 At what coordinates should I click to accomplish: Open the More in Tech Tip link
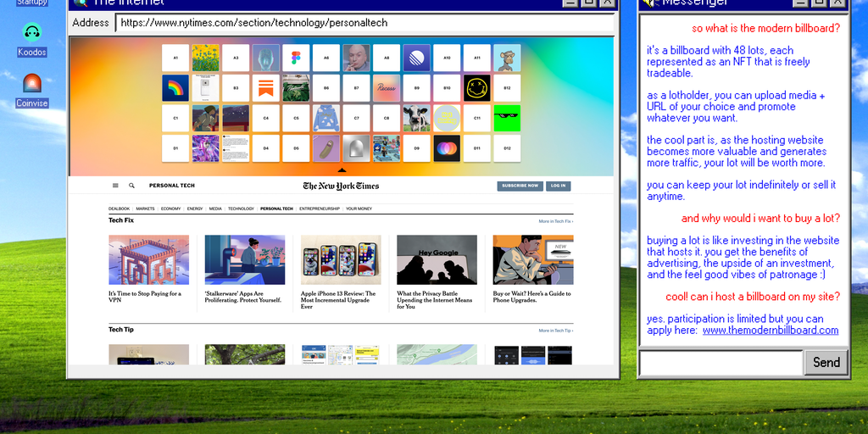556,331
